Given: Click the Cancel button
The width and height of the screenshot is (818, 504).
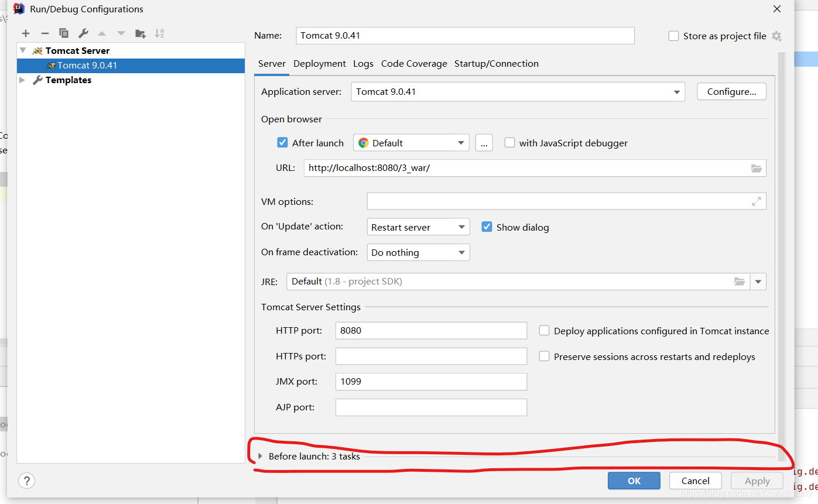Looking at the screenshot, I should coord(696,481).
